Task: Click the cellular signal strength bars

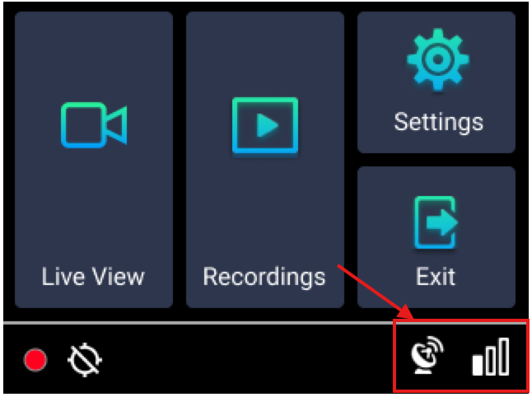Action: coord(491,357)
